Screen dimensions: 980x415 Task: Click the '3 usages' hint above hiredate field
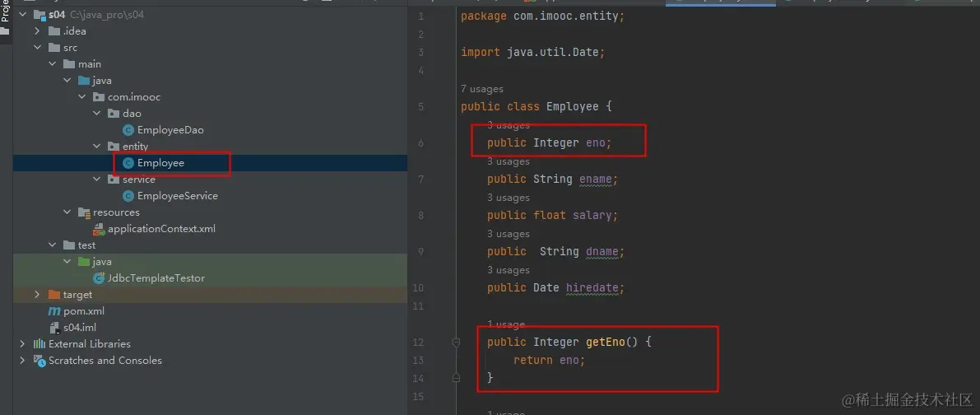point(509,270)
